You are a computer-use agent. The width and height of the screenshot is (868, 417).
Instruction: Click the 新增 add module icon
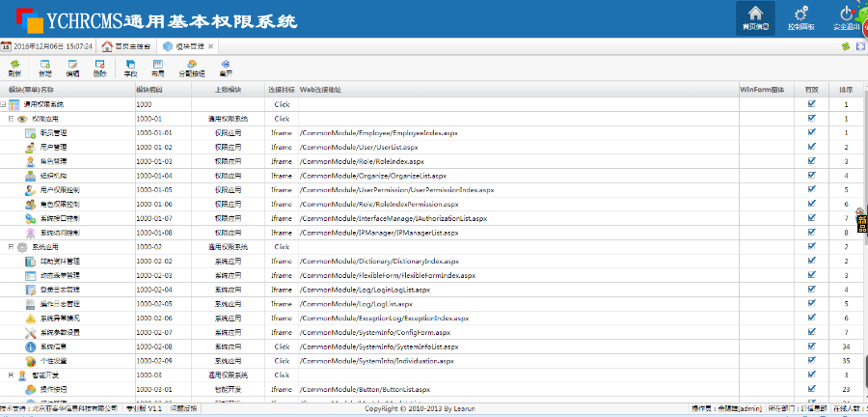click(45, 67)
